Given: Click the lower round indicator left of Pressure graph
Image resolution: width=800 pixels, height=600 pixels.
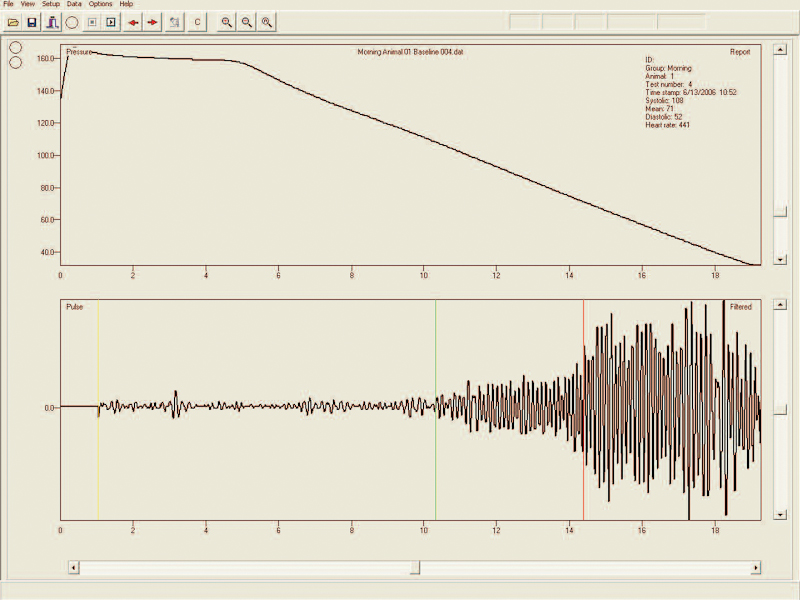Looking at the screenshot, I should pos(16,62).
